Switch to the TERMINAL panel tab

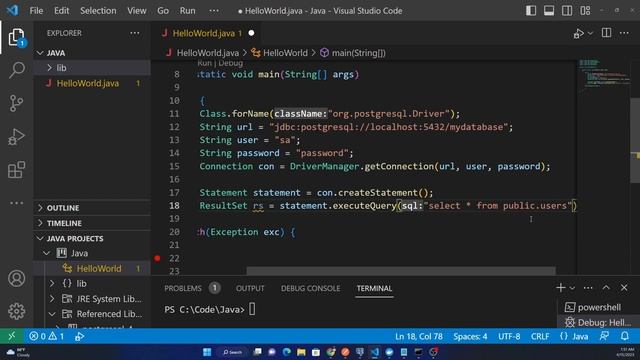click(x=374, y=288)
